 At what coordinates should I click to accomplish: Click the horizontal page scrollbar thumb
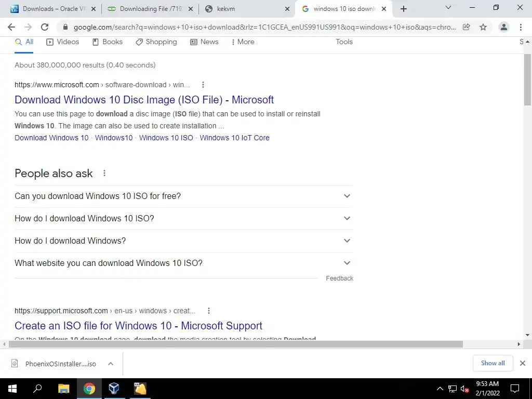point(236,344)
